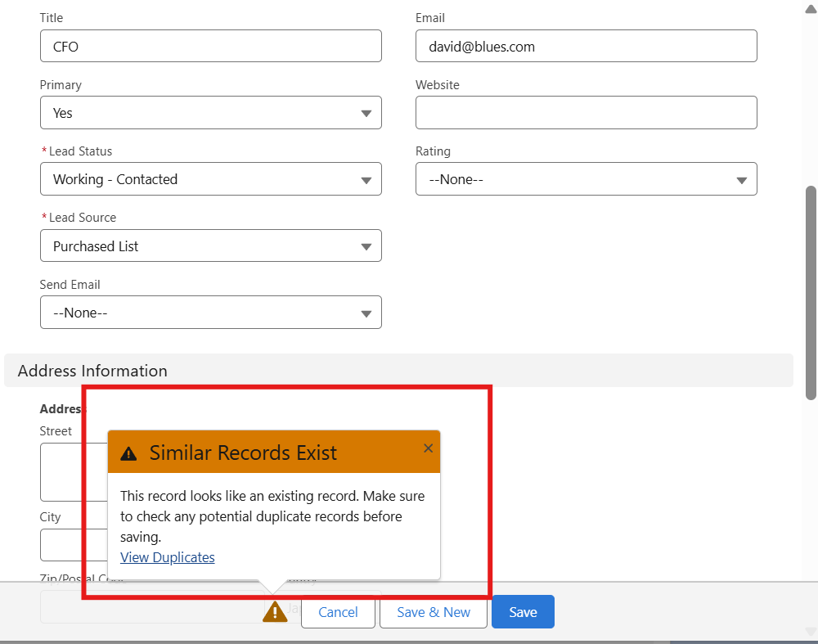Click into the empty Website field
818x644 pixels.
586,113
